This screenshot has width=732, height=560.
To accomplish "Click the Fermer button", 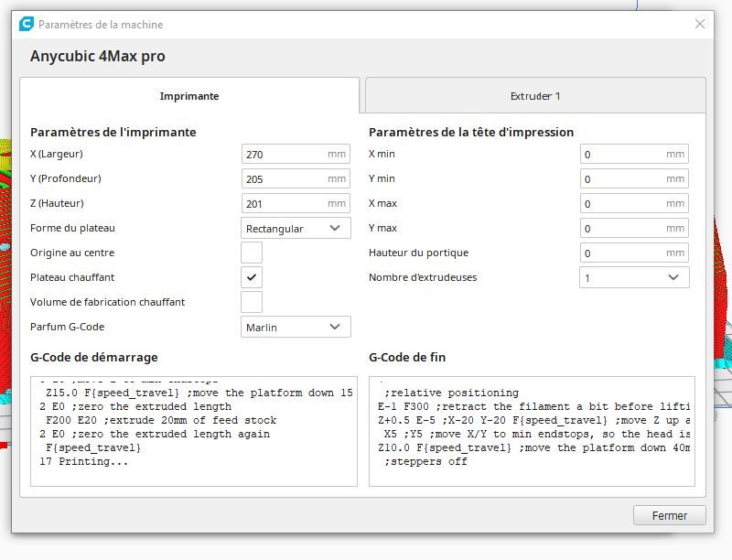I will pyautogui.click(x=669, y=515).
